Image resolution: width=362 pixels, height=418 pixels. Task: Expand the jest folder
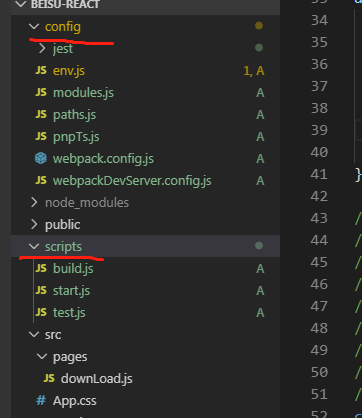(x=42, y=48)
